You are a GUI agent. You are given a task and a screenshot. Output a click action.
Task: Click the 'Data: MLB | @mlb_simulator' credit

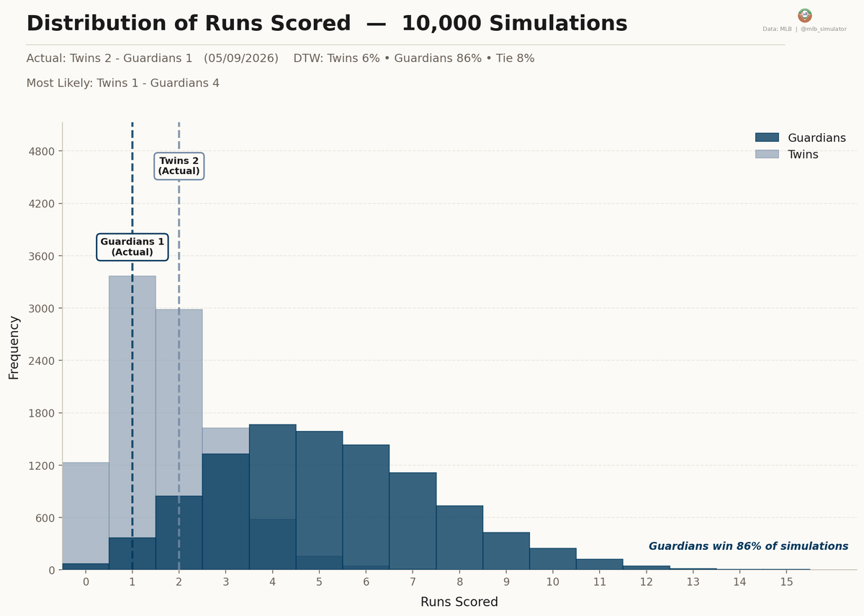(x=805, y=30)
